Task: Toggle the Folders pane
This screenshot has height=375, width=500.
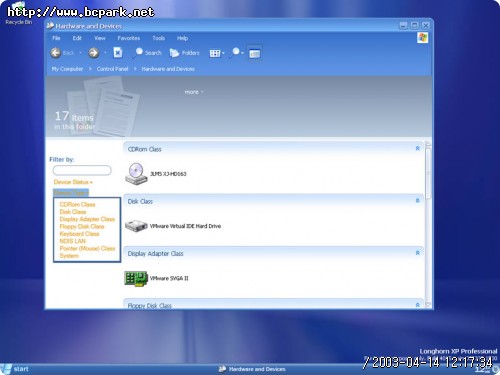Action: pos(184,53)
